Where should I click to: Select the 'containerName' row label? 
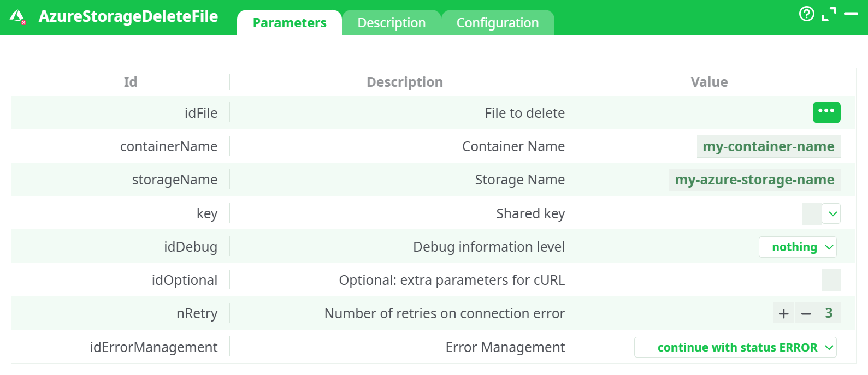[x=169, y=146]
